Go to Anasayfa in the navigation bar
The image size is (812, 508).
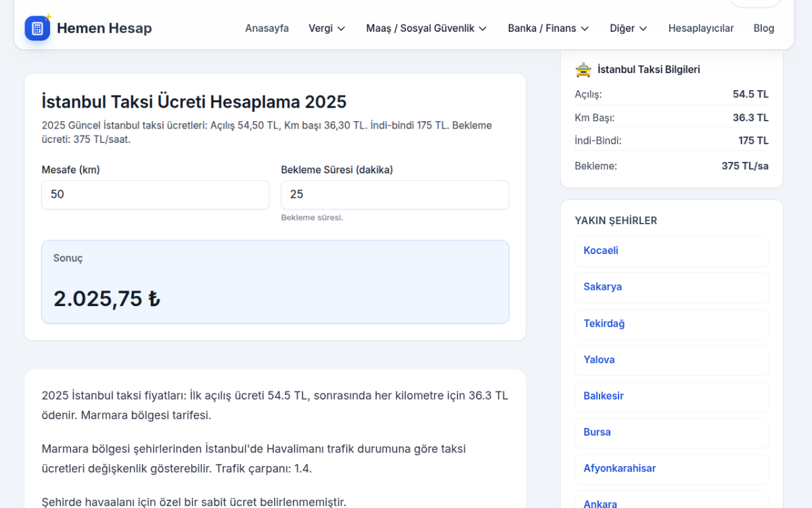267,28
